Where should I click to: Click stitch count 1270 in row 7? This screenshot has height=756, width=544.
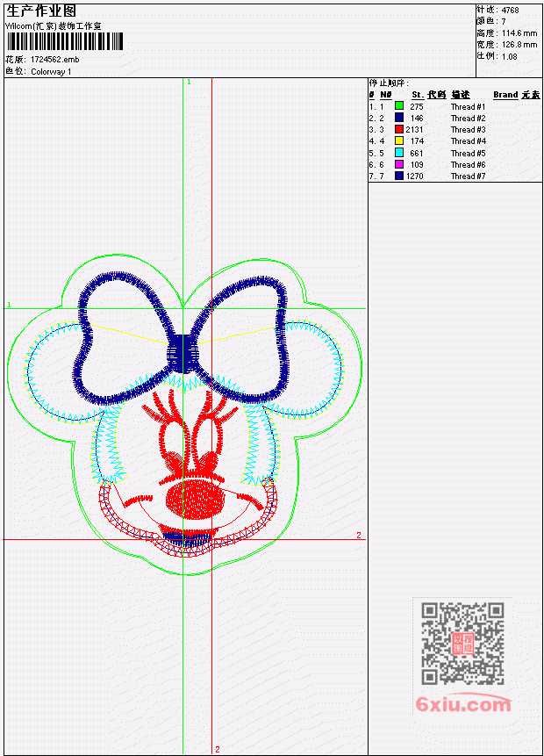click(414, 176)
